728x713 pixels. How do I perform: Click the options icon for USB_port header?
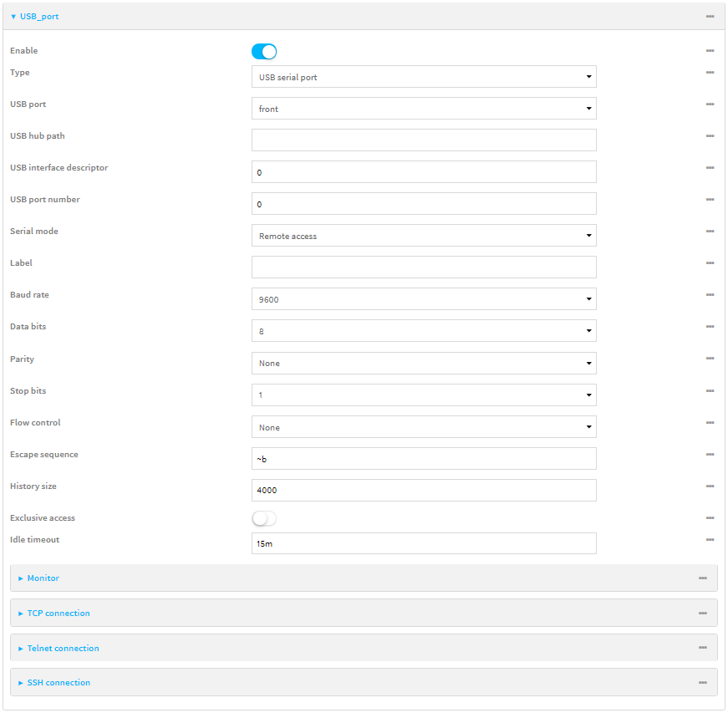(x=710, y=17)
